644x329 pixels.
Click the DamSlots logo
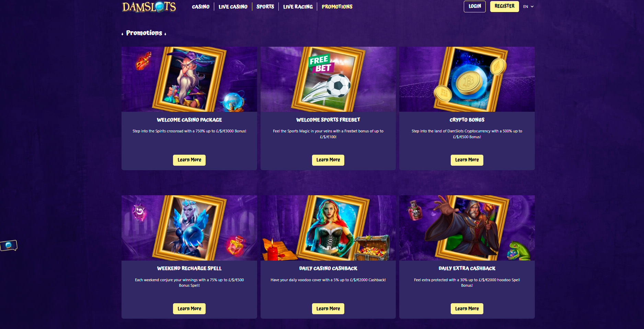coord(149,7)
